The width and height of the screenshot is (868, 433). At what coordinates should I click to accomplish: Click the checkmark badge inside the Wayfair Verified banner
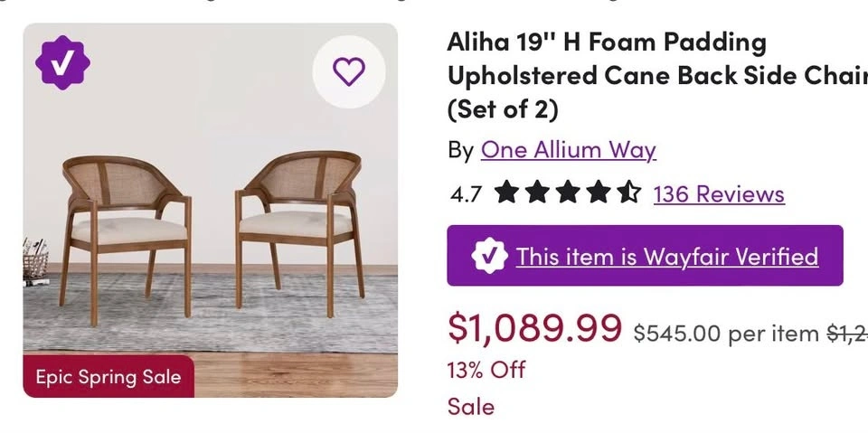coord(489,256)
